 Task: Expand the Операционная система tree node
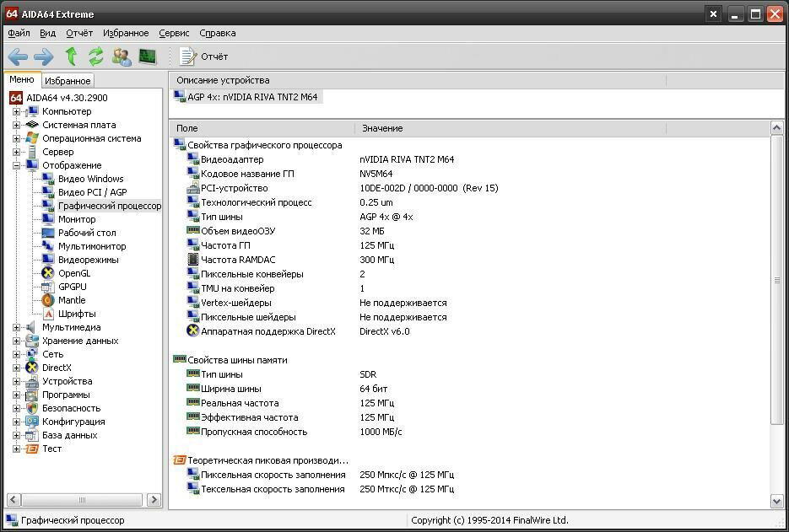click(x=17, y=139)
